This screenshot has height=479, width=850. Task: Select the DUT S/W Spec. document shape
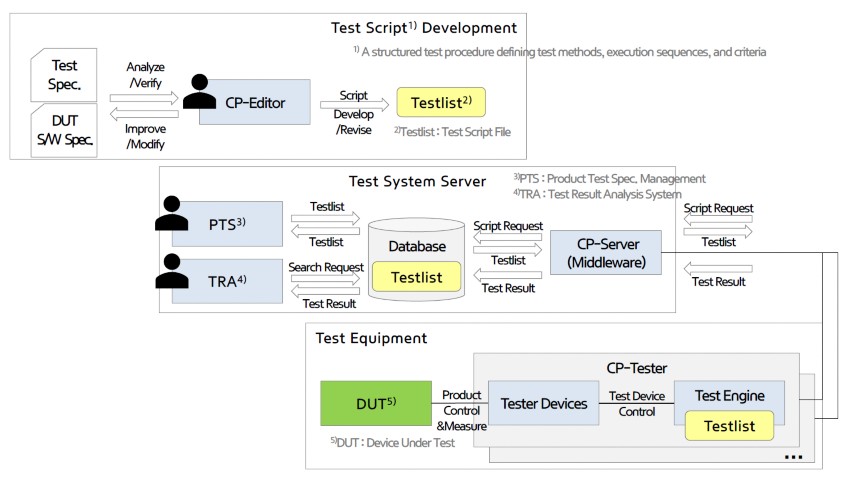(64, 130)
